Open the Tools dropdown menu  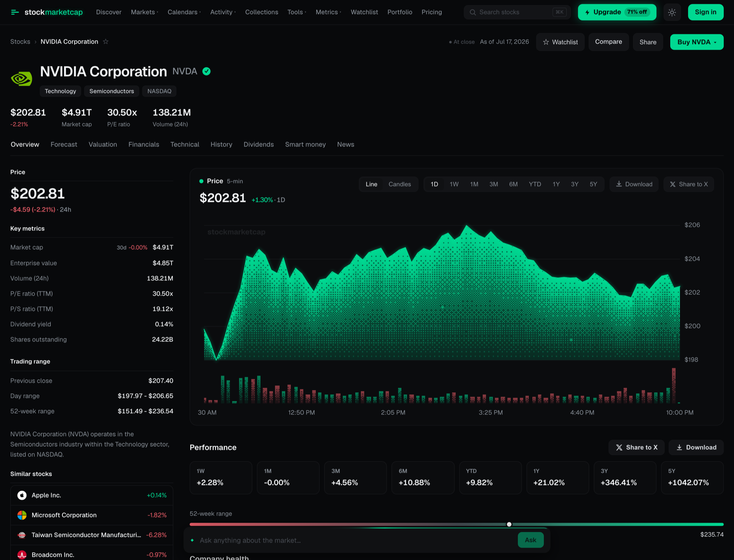coord(297,12)
